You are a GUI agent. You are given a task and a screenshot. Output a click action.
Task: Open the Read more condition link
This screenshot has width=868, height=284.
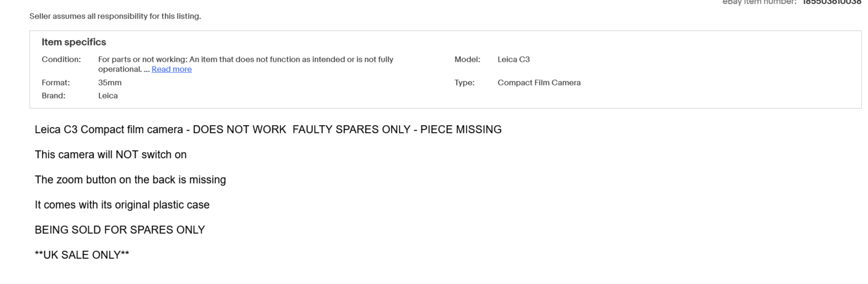[171, 69]
